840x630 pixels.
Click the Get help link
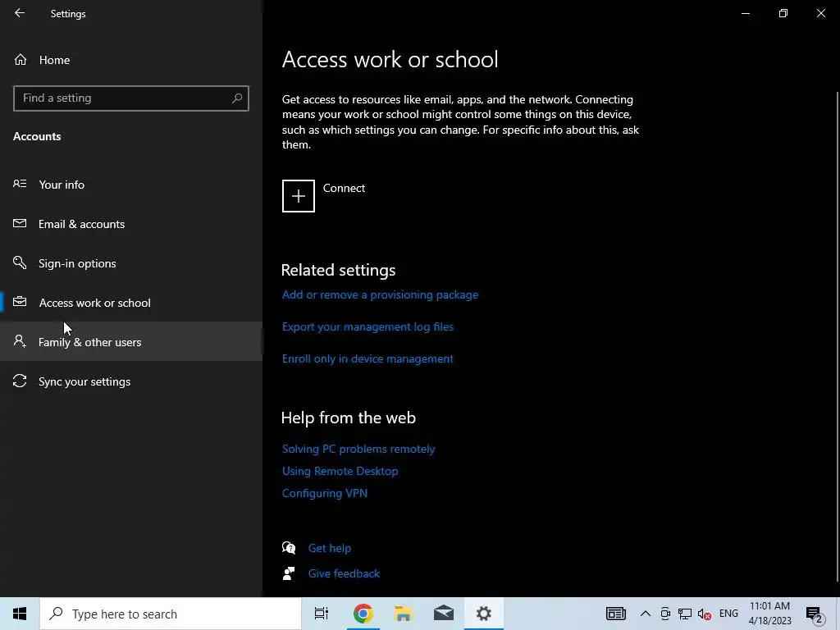click(x=330, y=548)
